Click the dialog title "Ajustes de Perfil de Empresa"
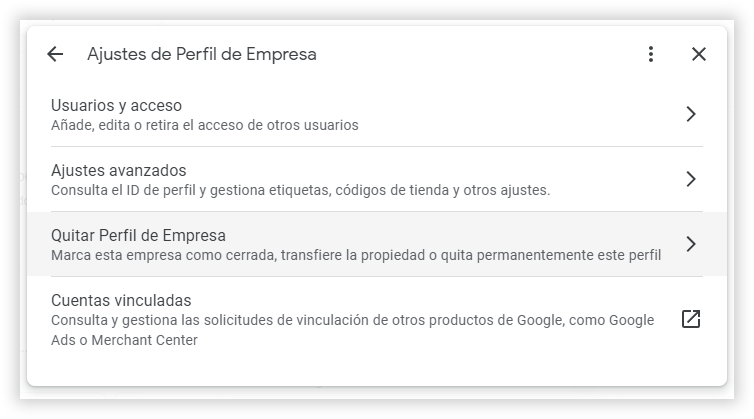The width and height of the screenshot is (754, 419). (x=202, y=54)
